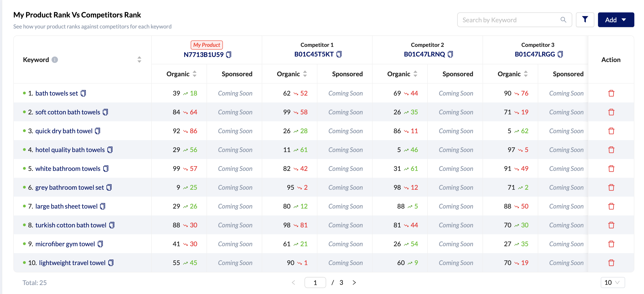Viewport: 644px width, 294px height.
Task: Copy Competitor 1 ASIN B01C45T5KT
Action: pyautogui.click(x=339, y=54)
